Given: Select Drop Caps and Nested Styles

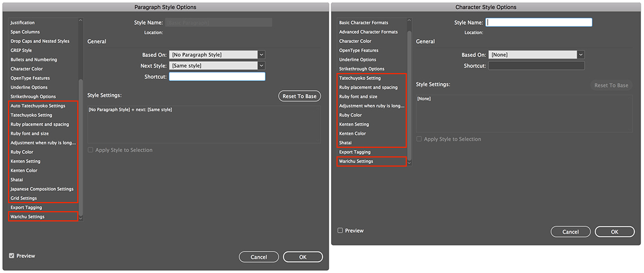Looking at the screenshot, I should [40, 41].
